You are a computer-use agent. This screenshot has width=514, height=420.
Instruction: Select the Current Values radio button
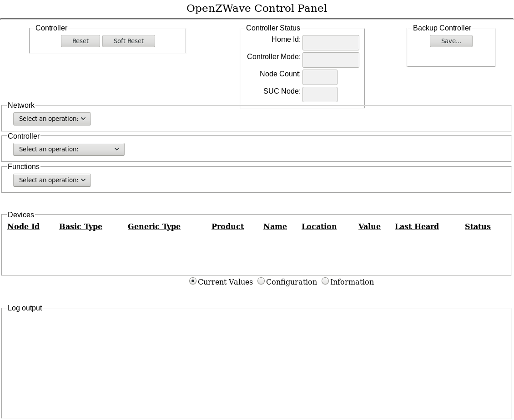pos(193,281)
